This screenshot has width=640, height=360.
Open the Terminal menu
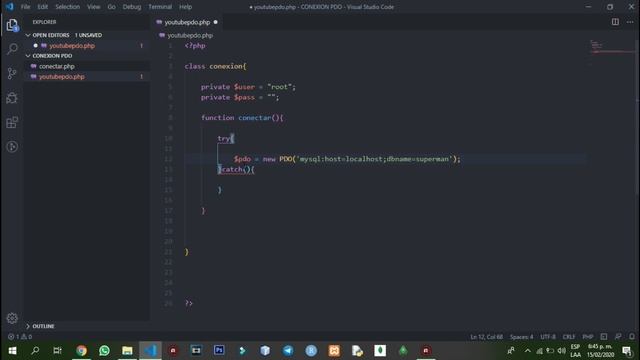tap(160, 7)
